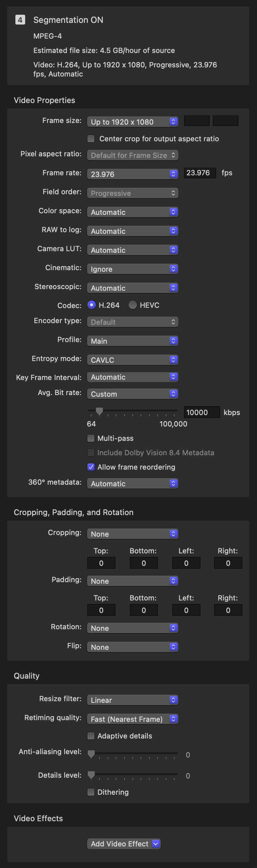257x868 pixels.
Task: Click the Avg. Bit rate slider
Action: pos(132,411)
